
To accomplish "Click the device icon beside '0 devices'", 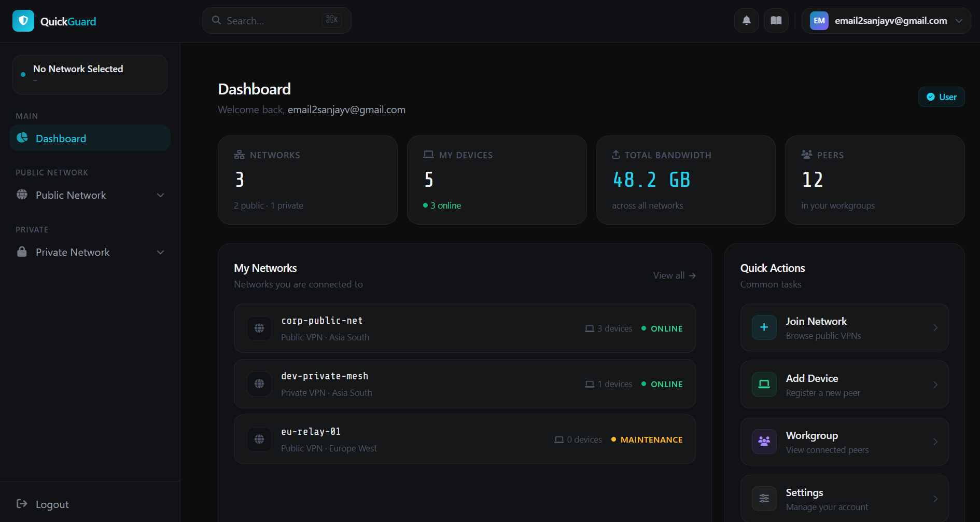I will [x=559, y=439].
